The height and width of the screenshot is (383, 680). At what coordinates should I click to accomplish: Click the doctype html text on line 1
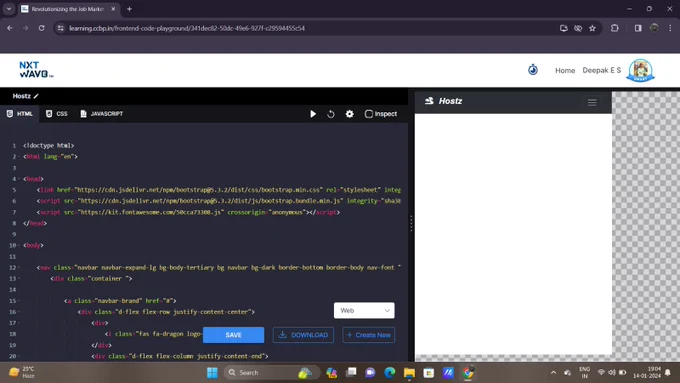[49, 146]
